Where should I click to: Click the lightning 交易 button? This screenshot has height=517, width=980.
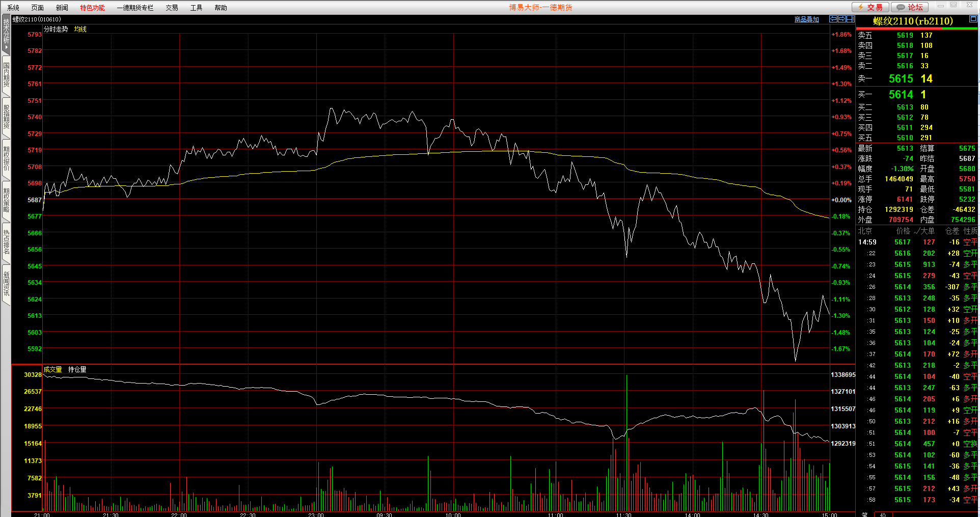coord(870,7)
